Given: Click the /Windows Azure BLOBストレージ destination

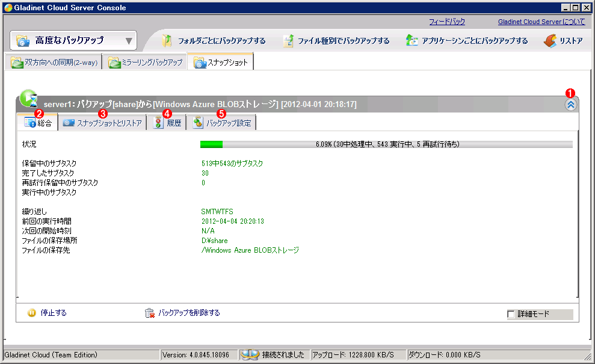Looking at the screenshot, I should pos(250,250).
